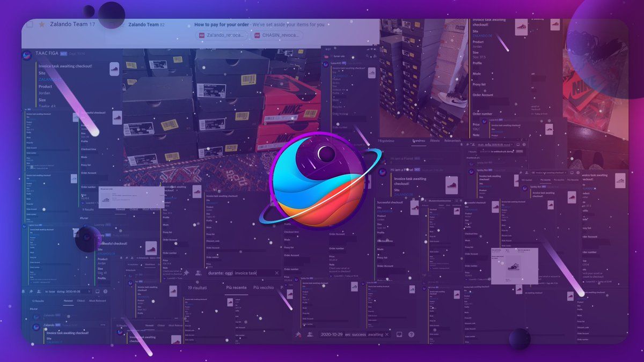Click the 'Hi i am a Planet' bot avatar

(383, 172)
